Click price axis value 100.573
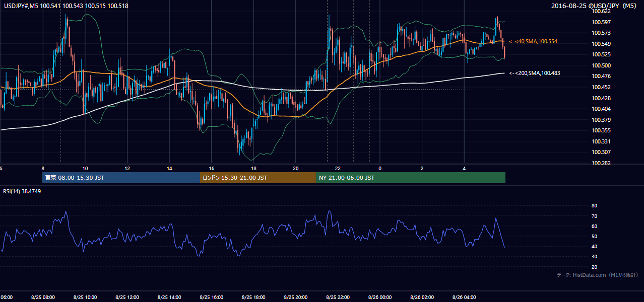644x302 pixels. (x=602, y=33)
